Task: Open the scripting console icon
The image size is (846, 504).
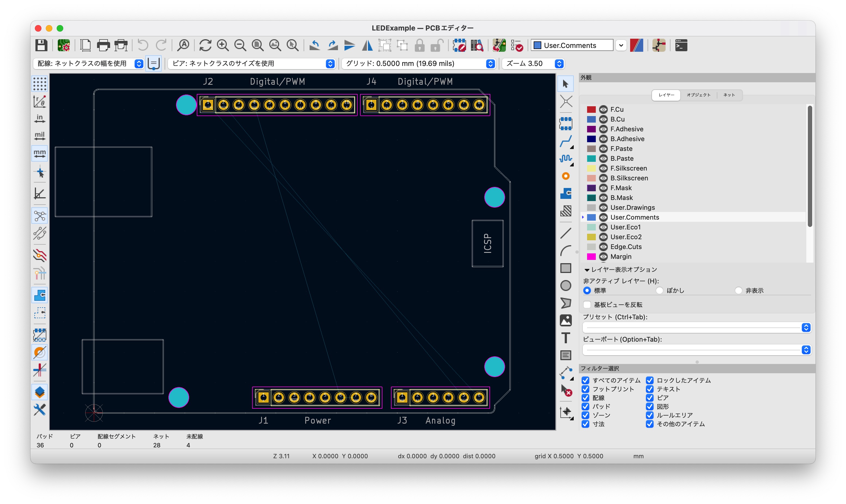Action: 681,45
